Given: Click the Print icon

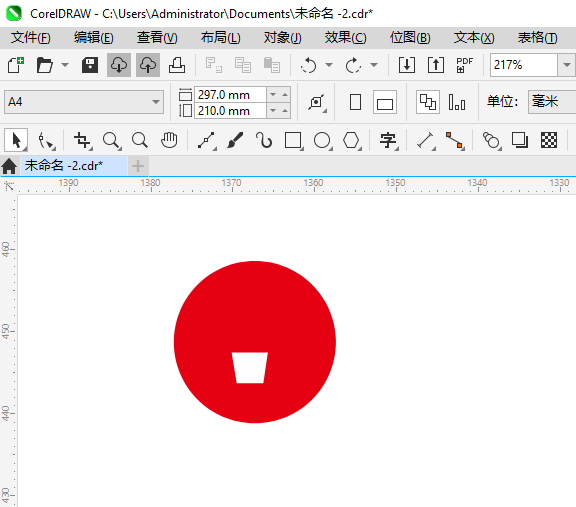Looking at the screenshot, I should (x=177, y=65).
